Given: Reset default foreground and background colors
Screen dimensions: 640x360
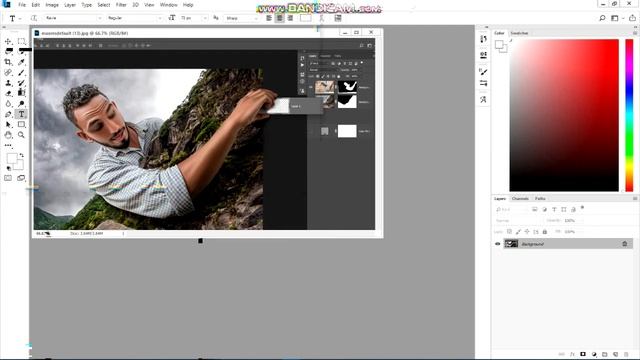Looking at the screenshot, I should tap(9, 168).
